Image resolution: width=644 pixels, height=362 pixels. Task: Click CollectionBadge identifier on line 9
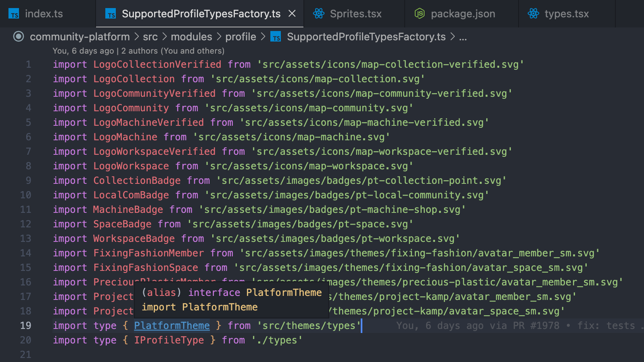(x=137, y=180)
